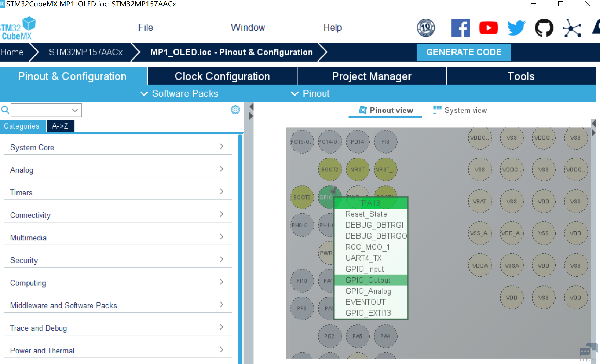Screen dimensions: 600x364
Task: Switch to Pinout view
Action: coord(386,110)
